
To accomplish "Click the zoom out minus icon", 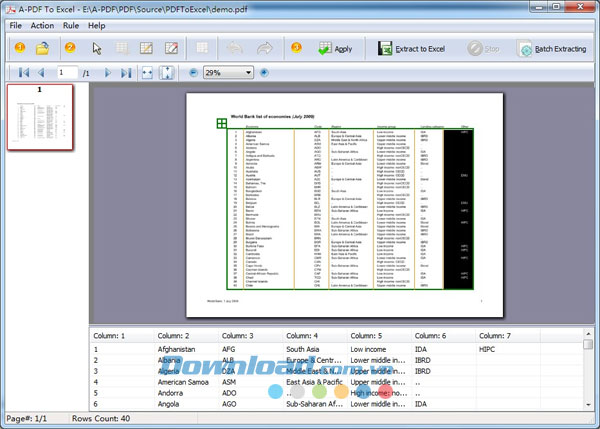I will [194, 72].
